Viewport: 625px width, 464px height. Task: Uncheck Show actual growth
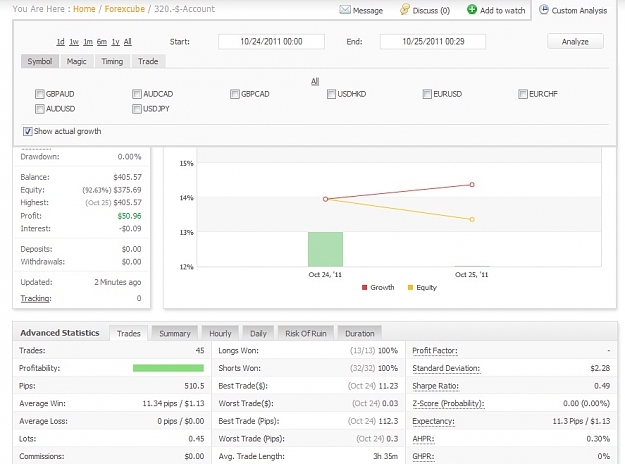[28, 132]
